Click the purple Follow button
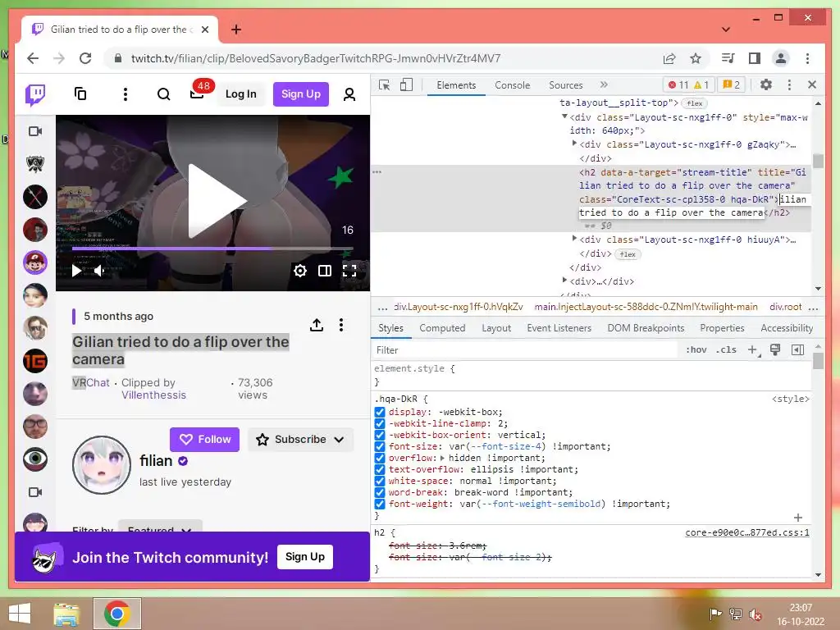This screenshot has height=630, width=840. pyautogui.click(x=204, y=440)
